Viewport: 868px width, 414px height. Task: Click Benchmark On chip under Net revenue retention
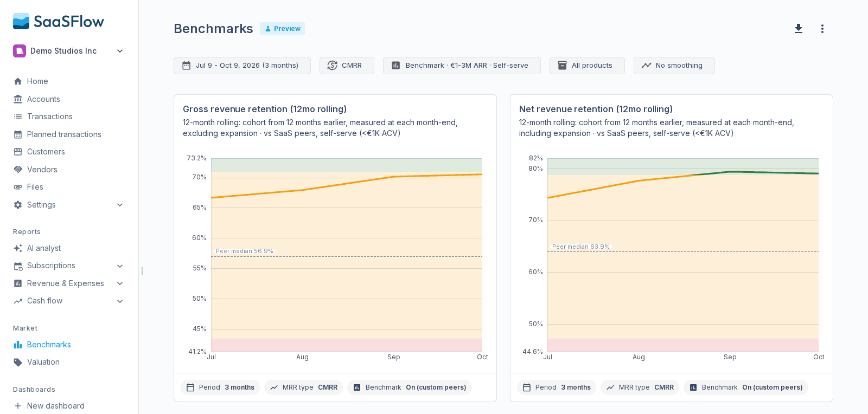coord(746,387)
